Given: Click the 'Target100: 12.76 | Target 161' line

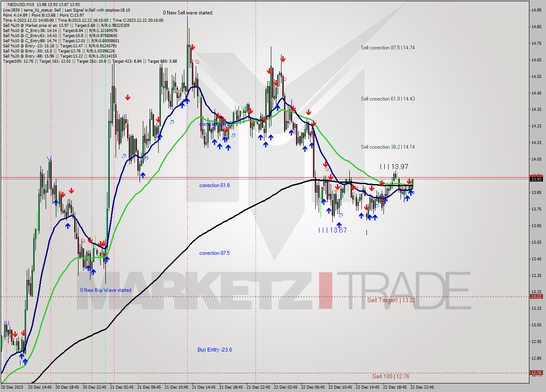Looking at the screenshot, I should tap(90, 61).
